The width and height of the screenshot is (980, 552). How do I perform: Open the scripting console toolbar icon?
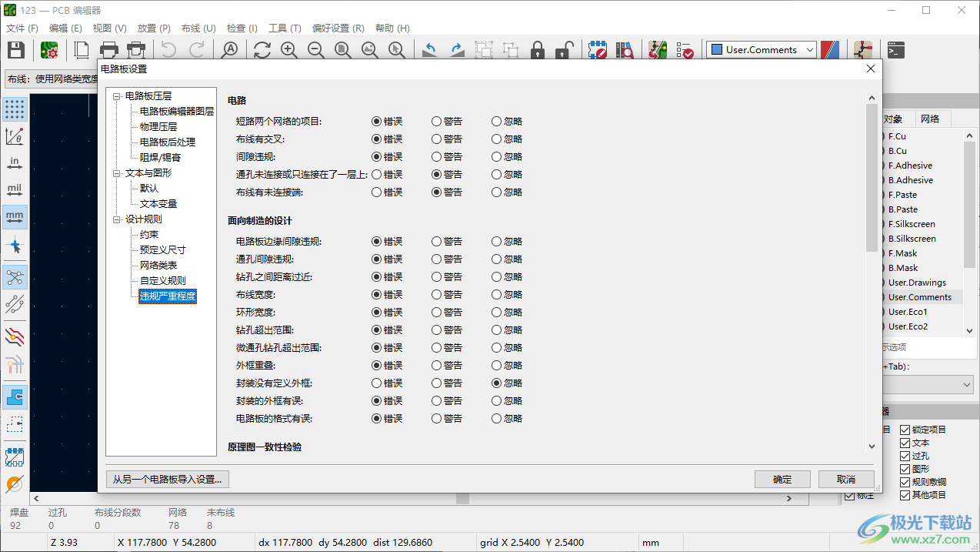895,50
